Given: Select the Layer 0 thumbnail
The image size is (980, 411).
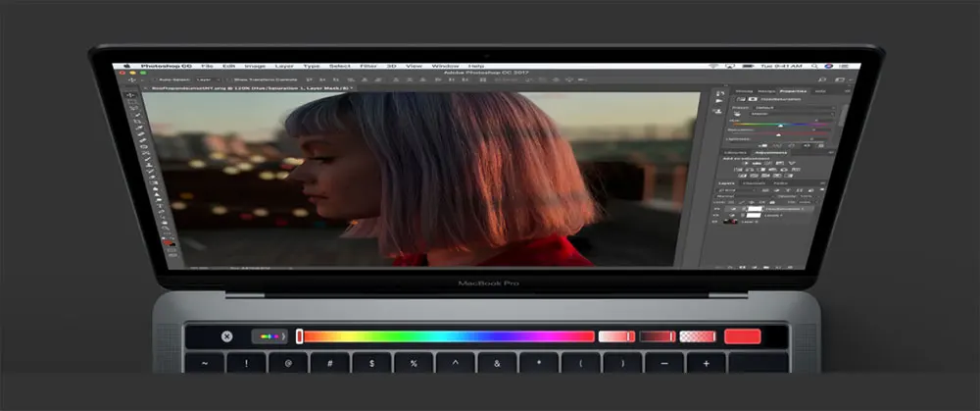Looking at the screenshot, I should (x=731, y=222).
